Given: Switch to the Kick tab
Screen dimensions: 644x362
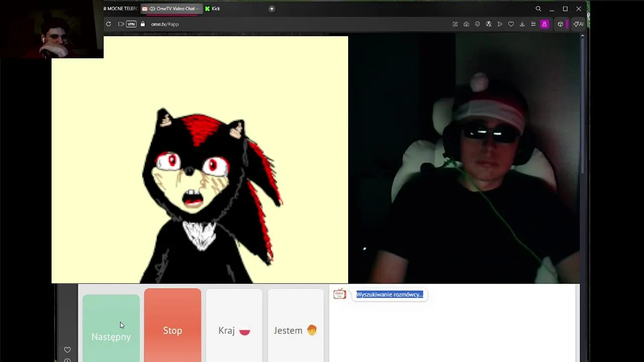Looking at the screenshot, I should [x=213, y=9].
